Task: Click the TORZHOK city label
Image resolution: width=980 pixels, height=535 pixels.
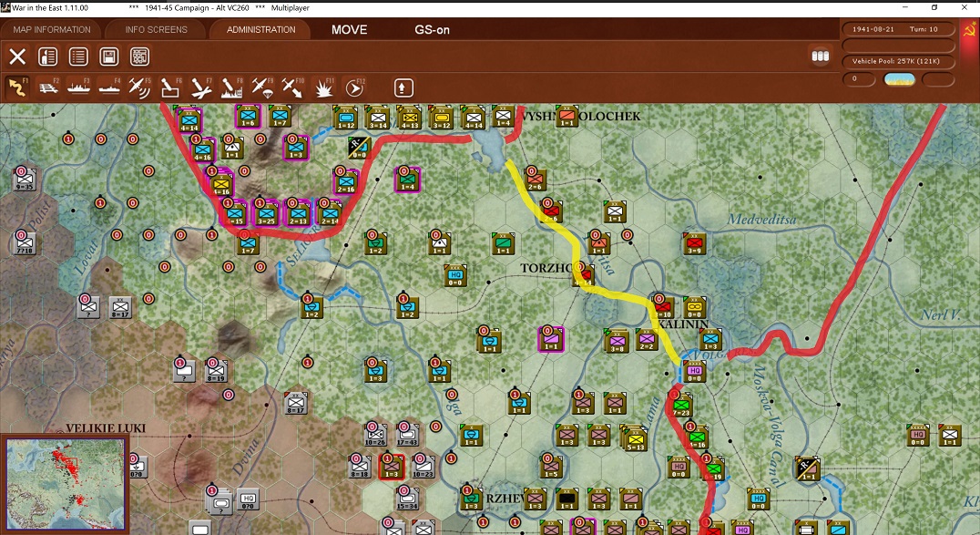Action: (546, 268)
